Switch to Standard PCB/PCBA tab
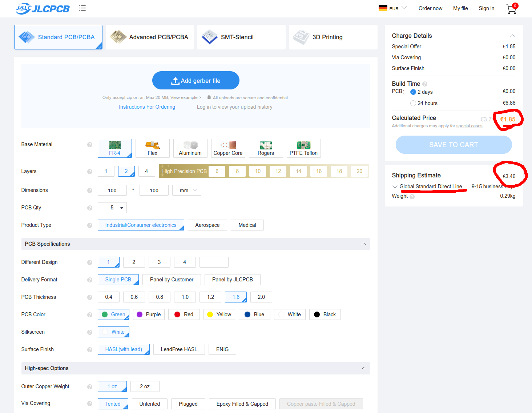Image resolution: width=532 pixels, height=413 pixels. [x=58, y=37]
